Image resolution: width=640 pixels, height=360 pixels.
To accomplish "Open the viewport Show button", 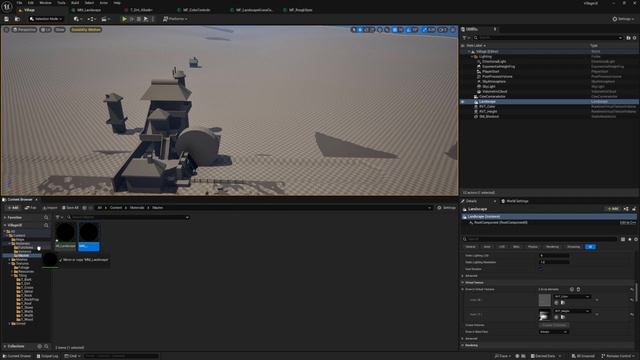I will pyautogui.click(x=60, y=30).
